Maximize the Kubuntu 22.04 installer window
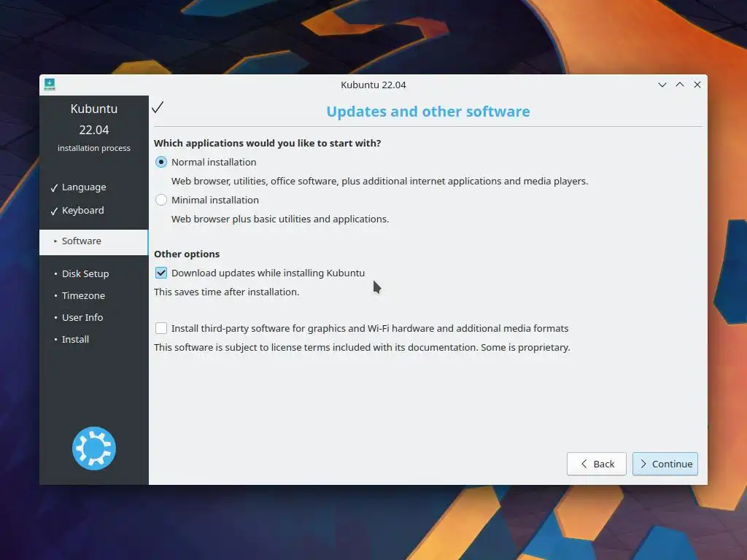Screen dimensions: 747x560 [680, 85]
